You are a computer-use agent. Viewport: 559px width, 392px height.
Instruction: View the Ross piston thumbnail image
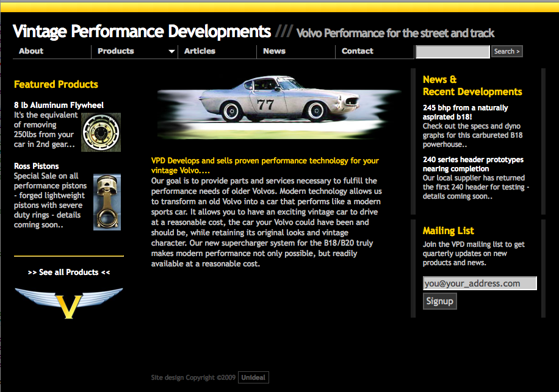click(107, 202)
